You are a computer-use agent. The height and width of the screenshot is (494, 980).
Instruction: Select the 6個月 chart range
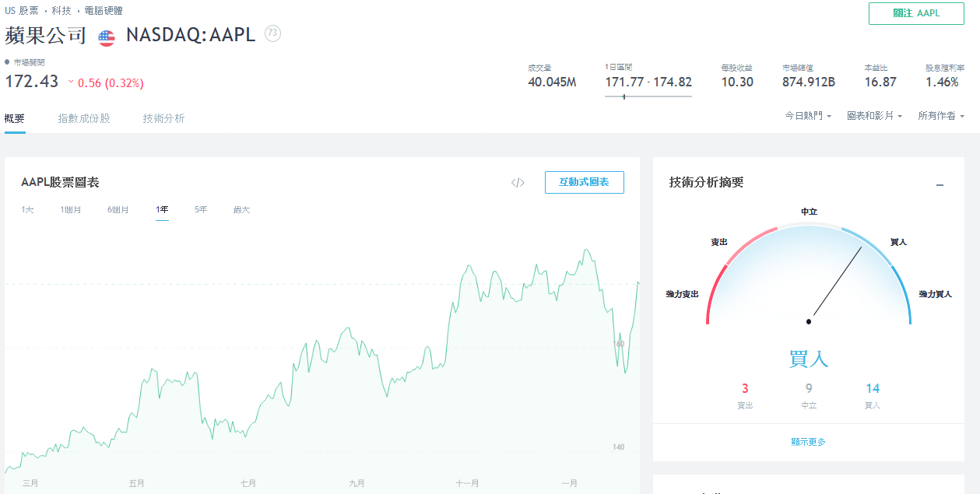click(x=118, y=210)
